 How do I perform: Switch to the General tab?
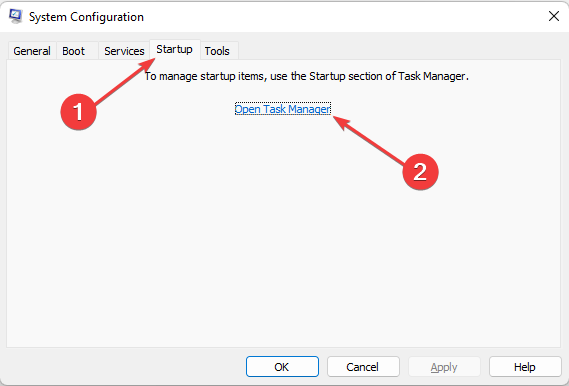point(32,51)
